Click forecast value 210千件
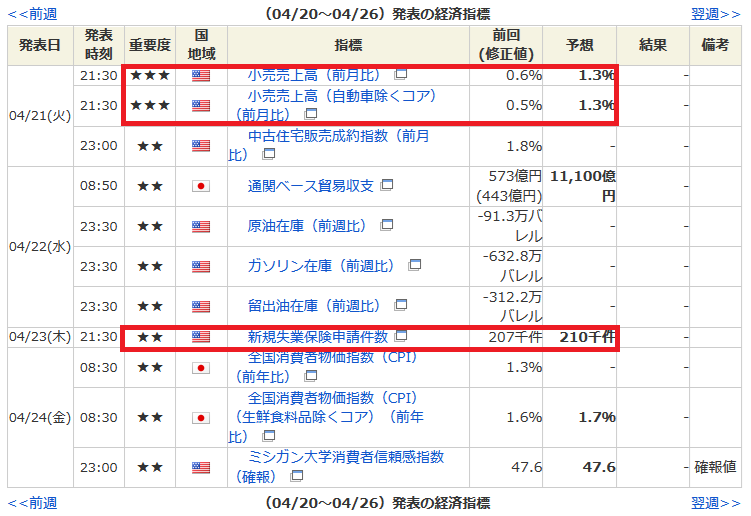This screenshot has height=516, width=751. click(587, 337)
